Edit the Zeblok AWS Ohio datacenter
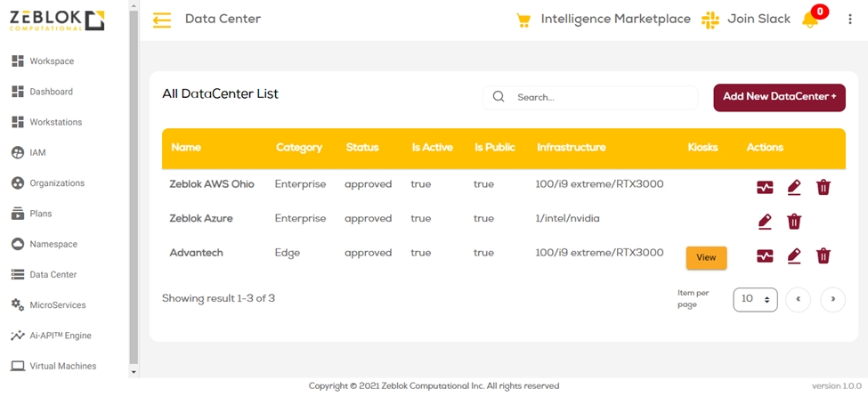 coord(794,187)
